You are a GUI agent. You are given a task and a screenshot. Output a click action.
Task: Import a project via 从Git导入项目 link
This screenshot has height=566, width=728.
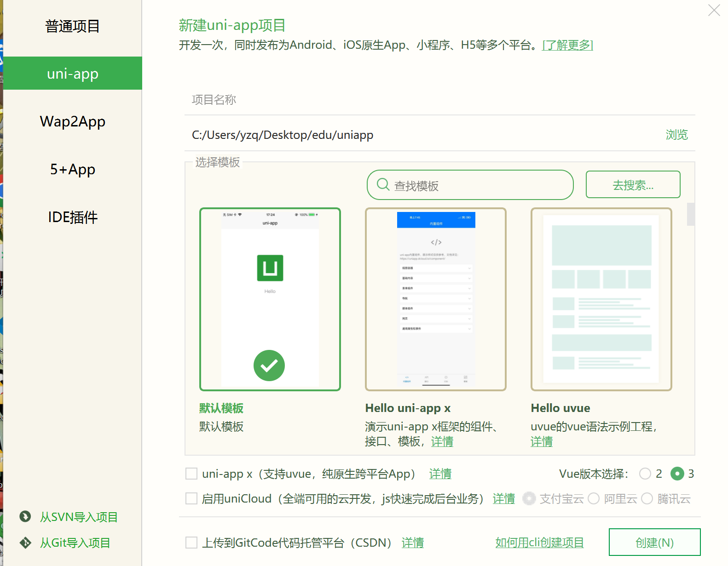tap(75, 543)
